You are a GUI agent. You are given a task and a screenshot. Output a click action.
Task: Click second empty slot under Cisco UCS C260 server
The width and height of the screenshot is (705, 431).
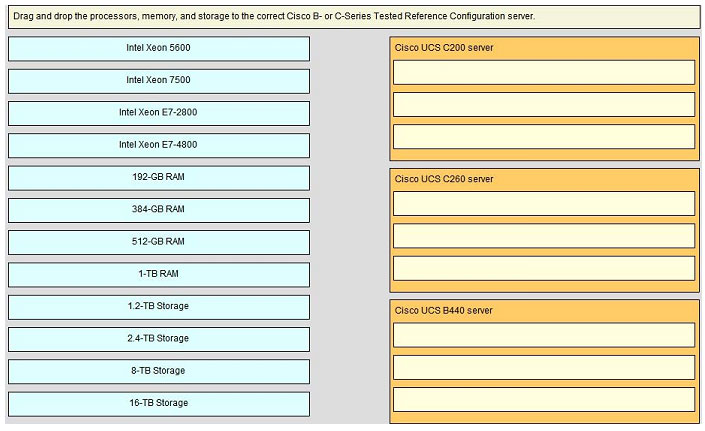click(x=544, y=236)
